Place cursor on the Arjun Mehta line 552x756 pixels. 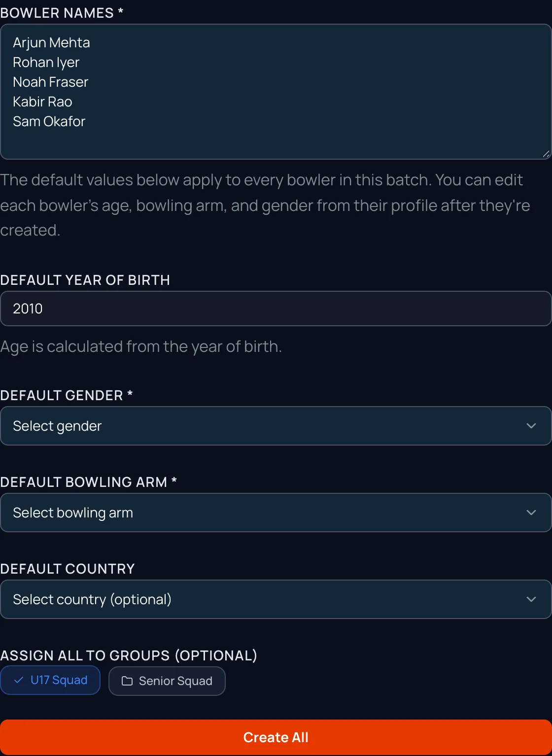tap(51, 43)
